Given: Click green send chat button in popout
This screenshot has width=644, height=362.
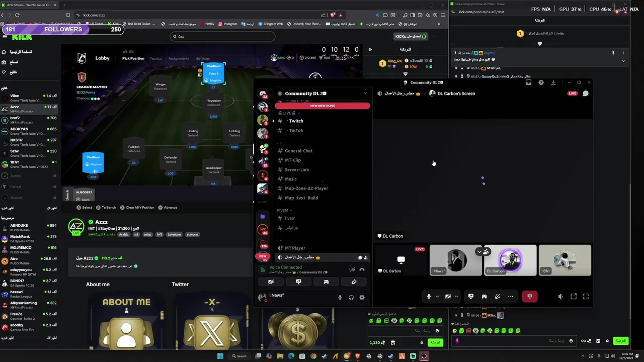Looking at the screenshot, I should [621, 341].
